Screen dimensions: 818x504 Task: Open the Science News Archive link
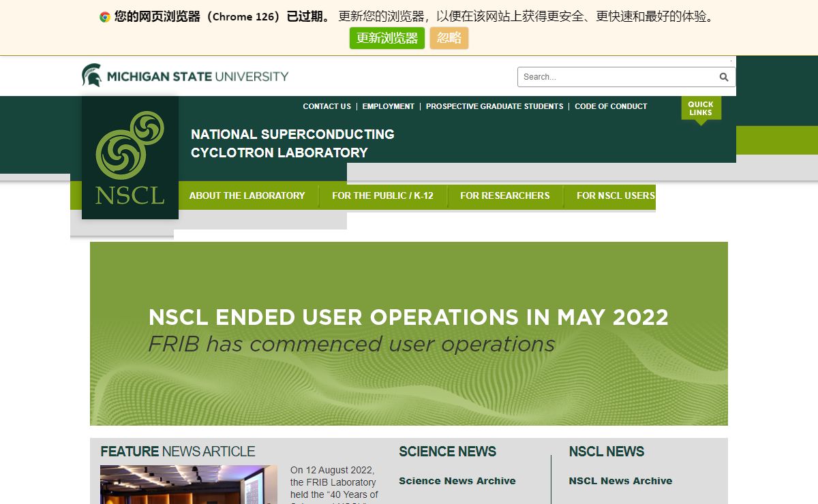pos(457,481)
